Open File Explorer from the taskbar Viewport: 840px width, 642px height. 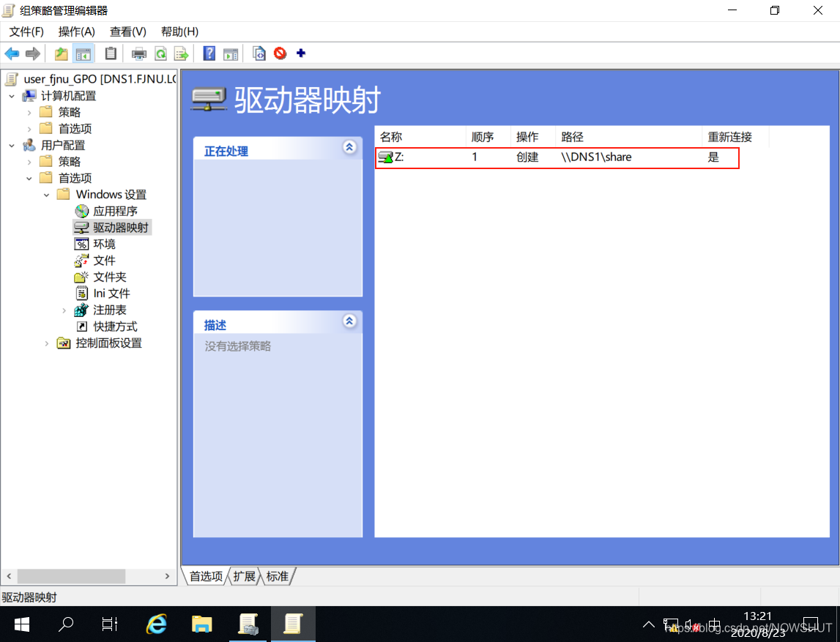point(202,624)
